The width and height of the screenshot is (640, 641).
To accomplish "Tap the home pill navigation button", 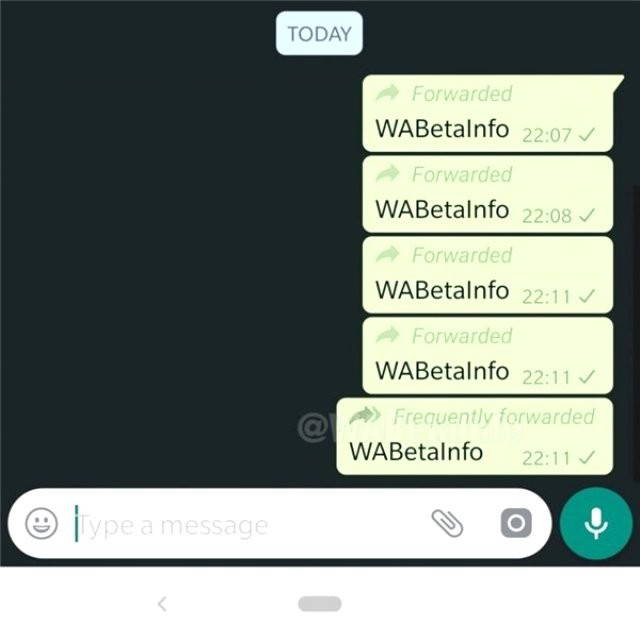I will pyautogui.click(x=320, y=604).
